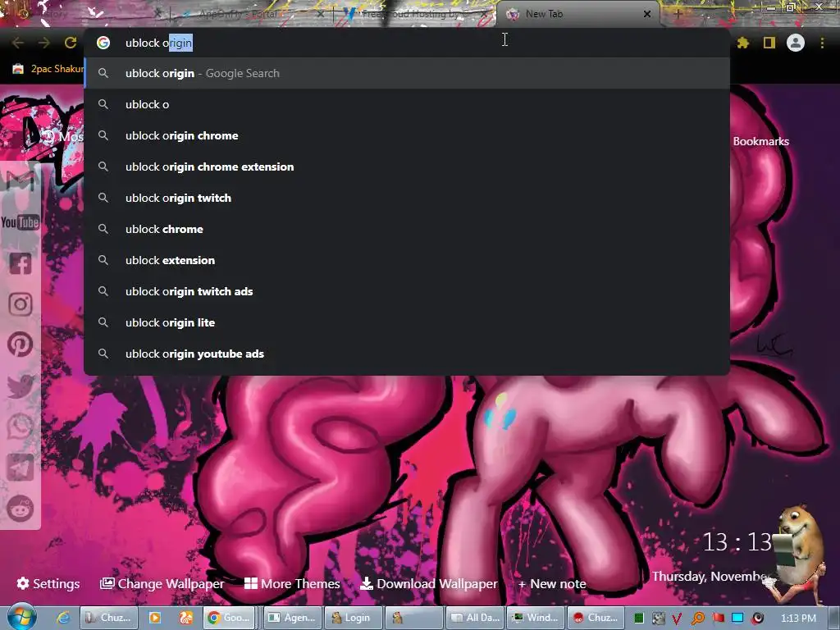Launch Internet Explorer from taskbar
Image resolution: width=840 pixels, height=630 pixels.
[63, 618]
